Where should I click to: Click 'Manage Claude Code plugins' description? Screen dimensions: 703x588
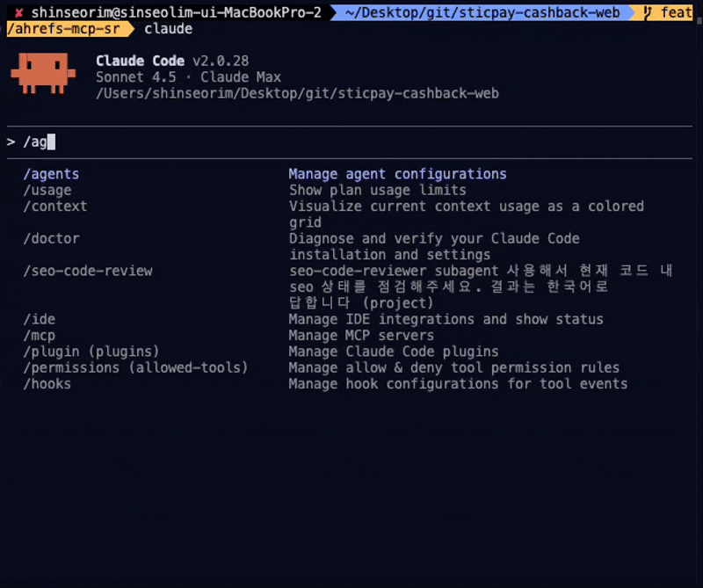coord(394,352)
